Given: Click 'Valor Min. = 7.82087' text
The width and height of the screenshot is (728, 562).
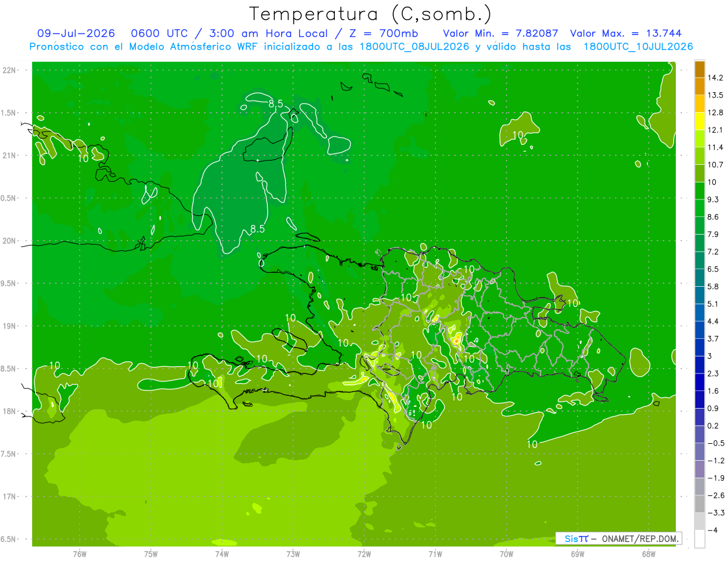Looking at the screenshot, I should click(x=500, y=33).
